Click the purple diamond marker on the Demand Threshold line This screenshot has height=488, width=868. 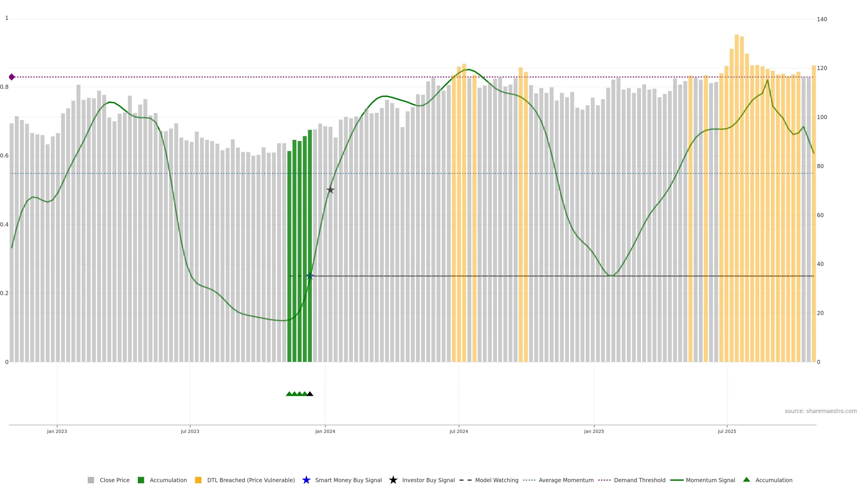click(12, 77)
